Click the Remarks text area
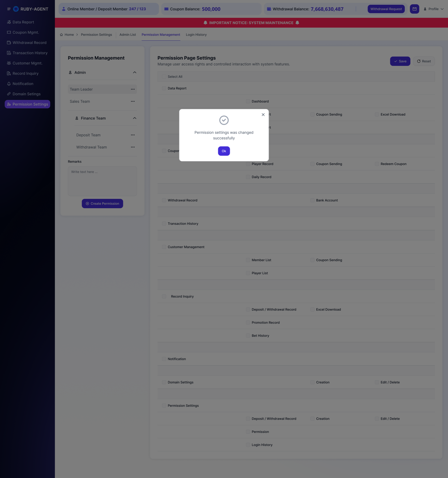The image size is (448, 478). tap(102, 181)
